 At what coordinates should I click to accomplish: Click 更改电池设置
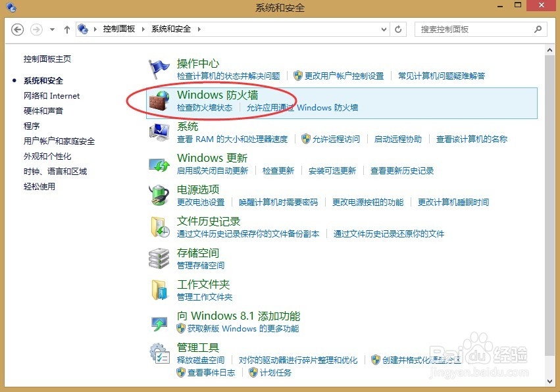click(x=200, y=203)
